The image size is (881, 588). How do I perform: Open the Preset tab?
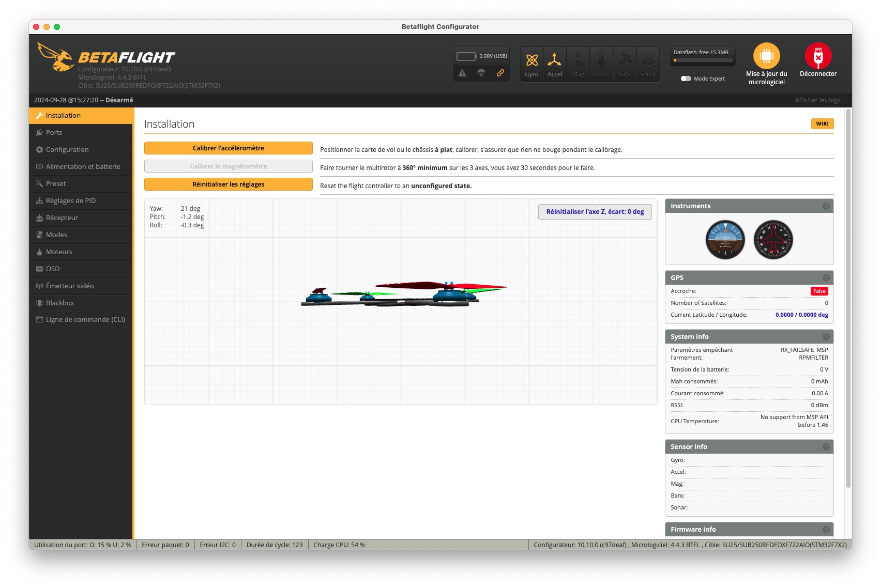81,183
